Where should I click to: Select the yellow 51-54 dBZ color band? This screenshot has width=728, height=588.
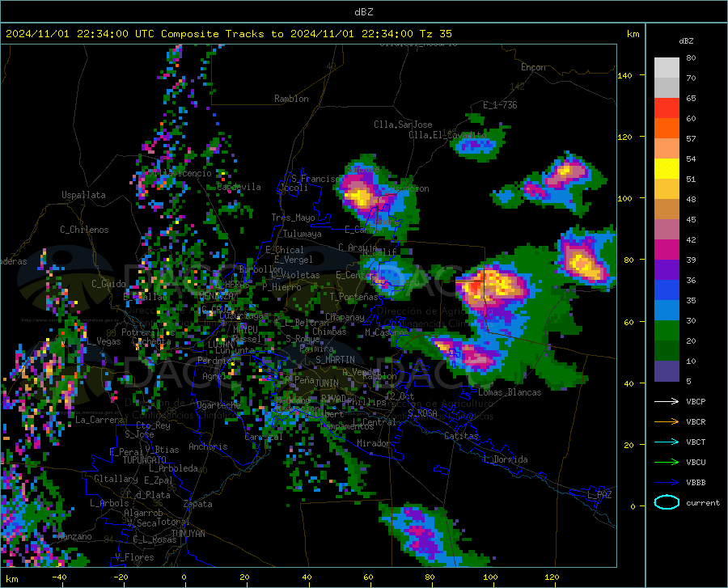tap(667, 169)
